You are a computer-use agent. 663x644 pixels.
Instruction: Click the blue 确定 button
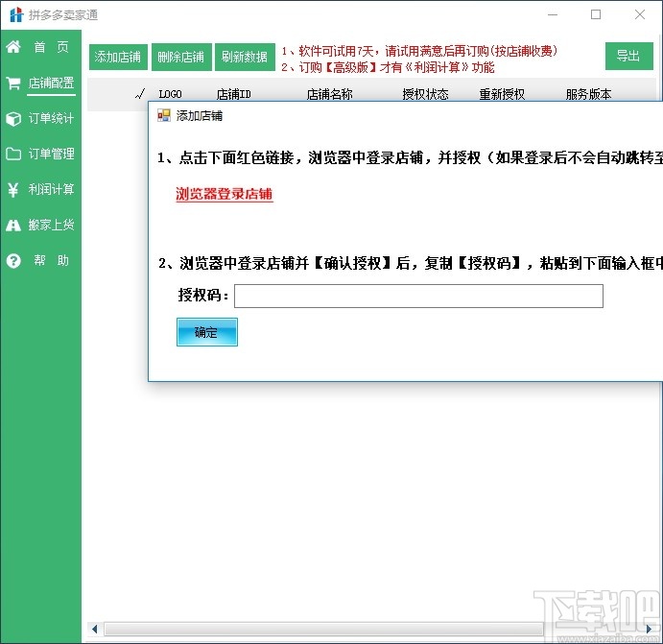[206, 332]
